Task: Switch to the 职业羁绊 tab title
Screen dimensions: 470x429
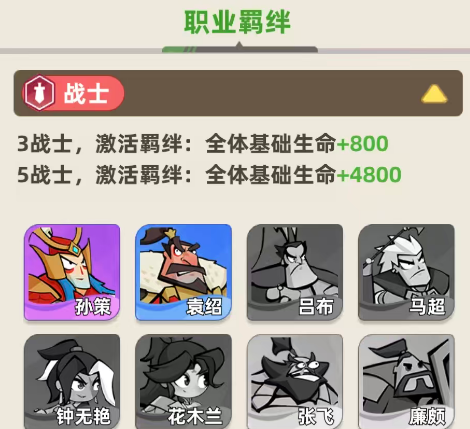Action: [237, 22]
